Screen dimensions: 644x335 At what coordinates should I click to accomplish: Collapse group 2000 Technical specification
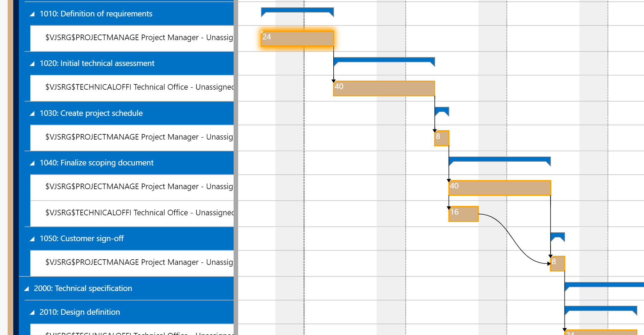tap(26, 288)
